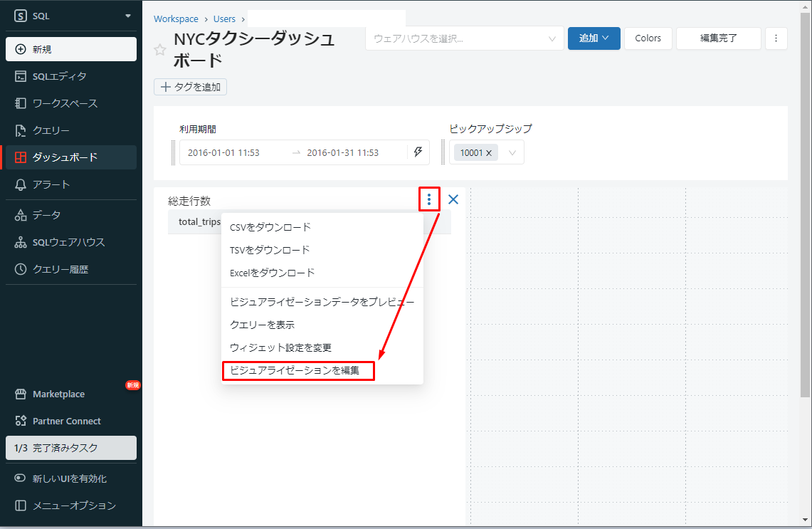Open the Colors palette button
This screenshot has width=812, height=529.
coord(648,38)
